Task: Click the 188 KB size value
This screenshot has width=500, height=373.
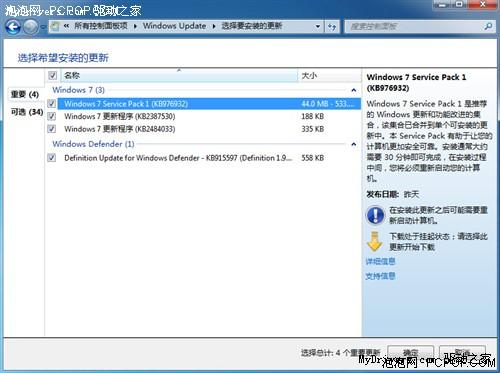Action: pyautogui.click(x=313, y=116)
